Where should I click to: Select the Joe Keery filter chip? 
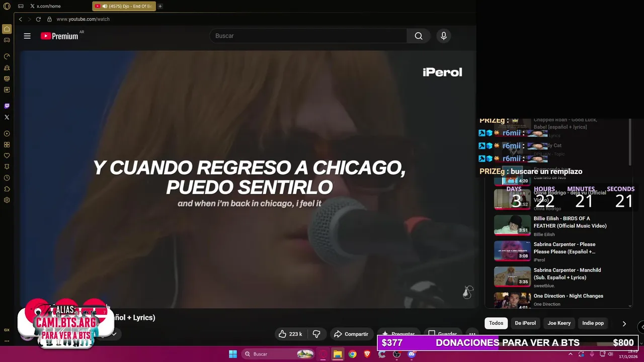tap(559, 323)
